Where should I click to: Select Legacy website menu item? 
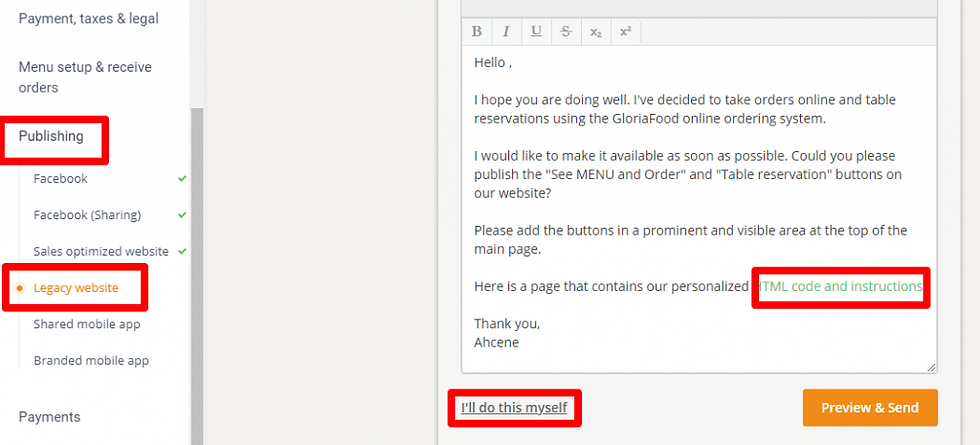point(76,288)
